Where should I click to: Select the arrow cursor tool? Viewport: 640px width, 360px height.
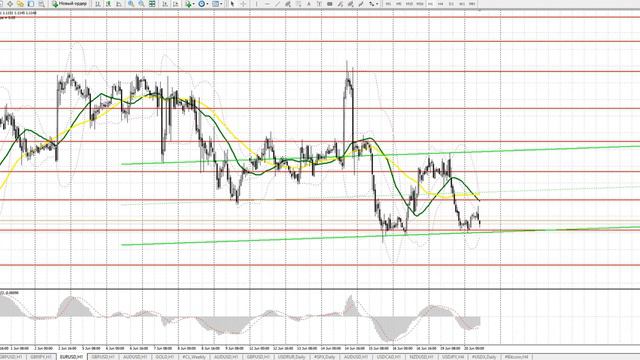pos(232,4)
